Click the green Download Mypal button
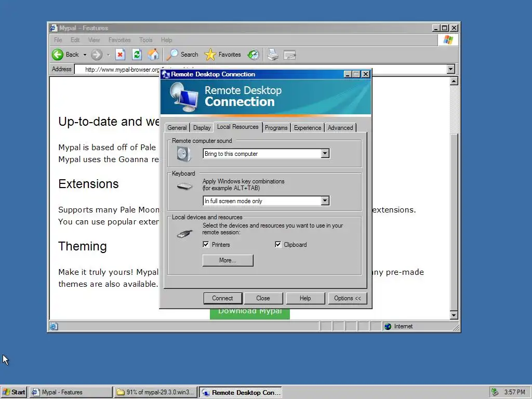Screen dimensions: 532x399 [x=250, y=313]
